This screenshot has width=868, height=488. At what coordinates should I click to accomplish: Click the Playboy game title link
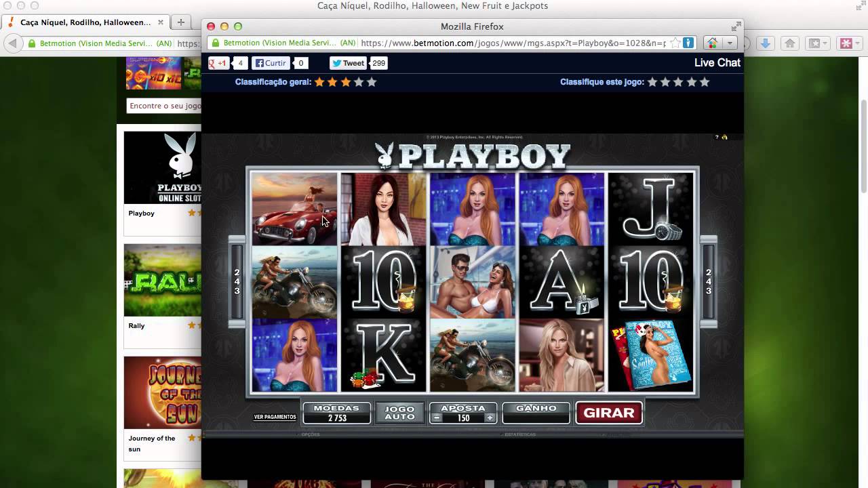142,213
